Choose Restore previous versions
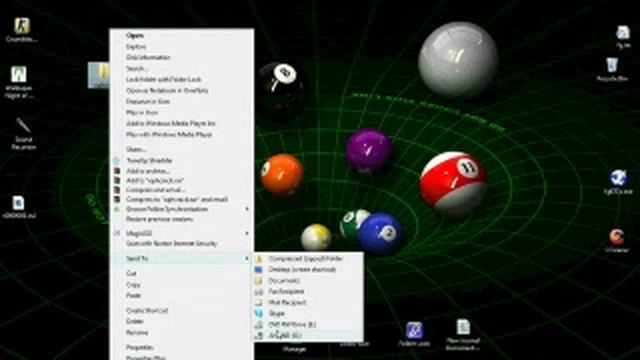 [x=160, y=219]
